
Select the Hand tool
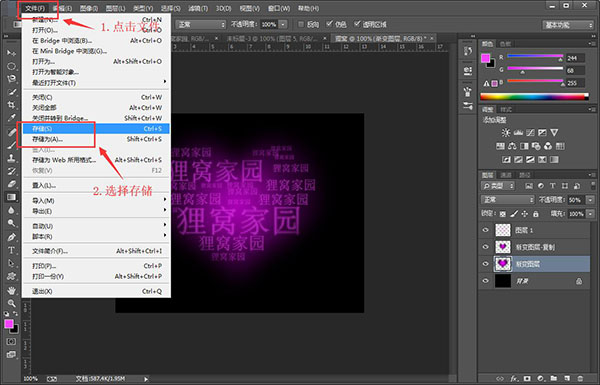coord(11,290)
